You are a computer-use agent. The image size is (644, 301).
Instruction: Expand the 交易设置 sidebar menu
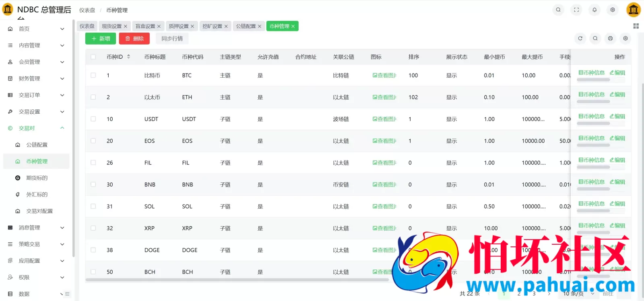(36, 112)
